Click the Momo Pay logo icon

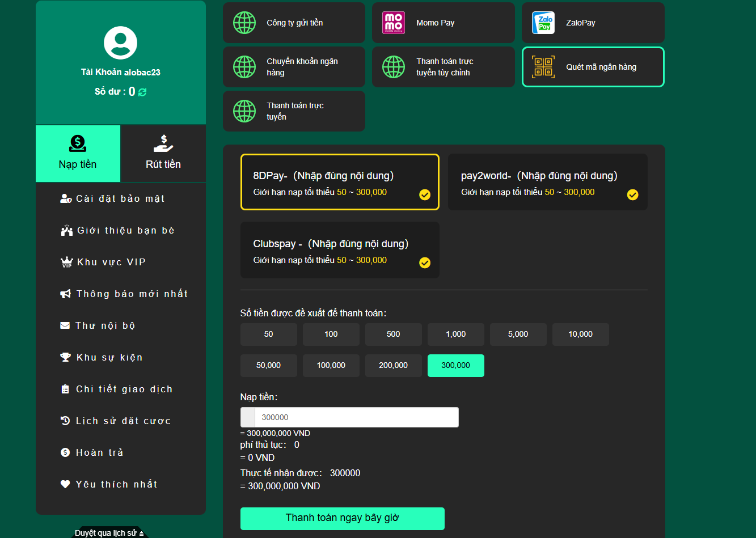click(394, 23)
